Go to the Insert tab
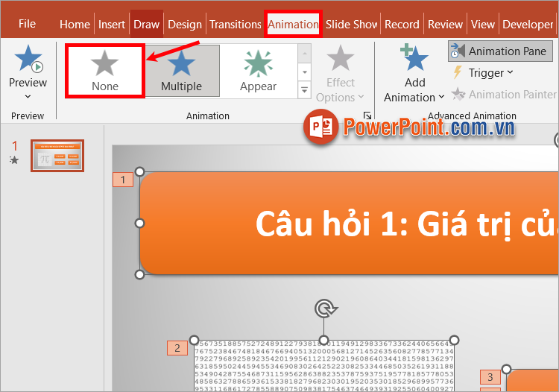Image resolution: width=559 pixels, height=392 pixels. (112, 24)
